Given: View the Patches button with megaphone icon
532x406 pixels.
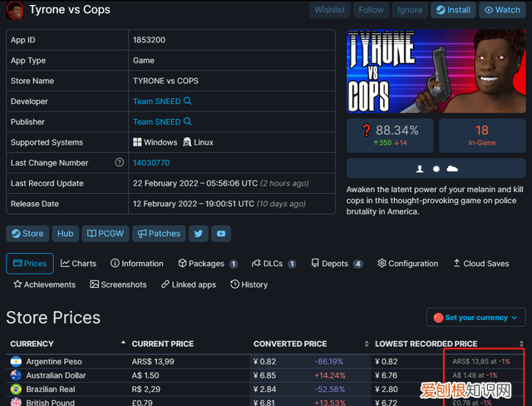Looking at the screenshot, I should [157, 234].
